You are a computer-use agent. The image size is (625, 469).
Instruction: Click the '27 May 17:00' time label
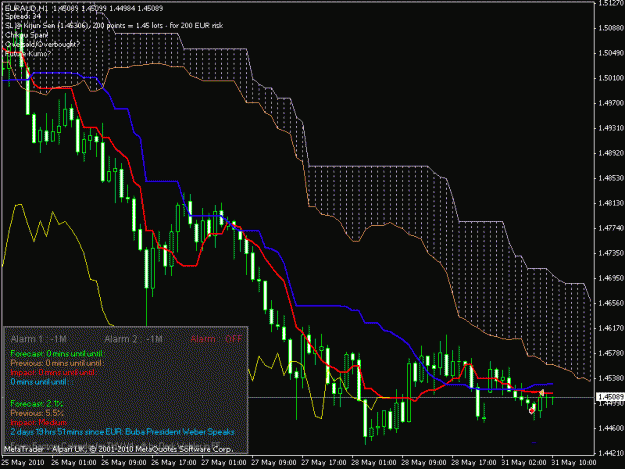pyautogui.click(x=324, y=463)
